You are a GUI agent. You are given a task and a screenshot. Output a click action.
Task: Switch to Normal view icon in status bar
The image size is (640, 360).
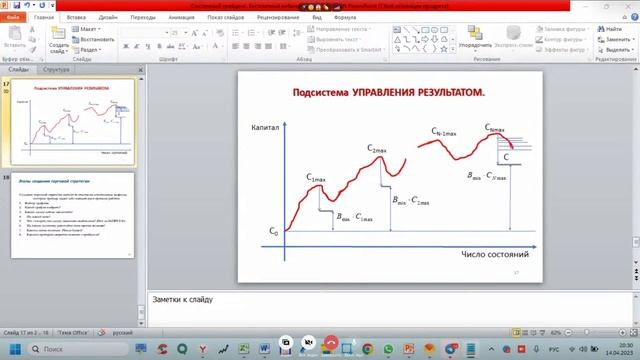click(x=516, y=333)
